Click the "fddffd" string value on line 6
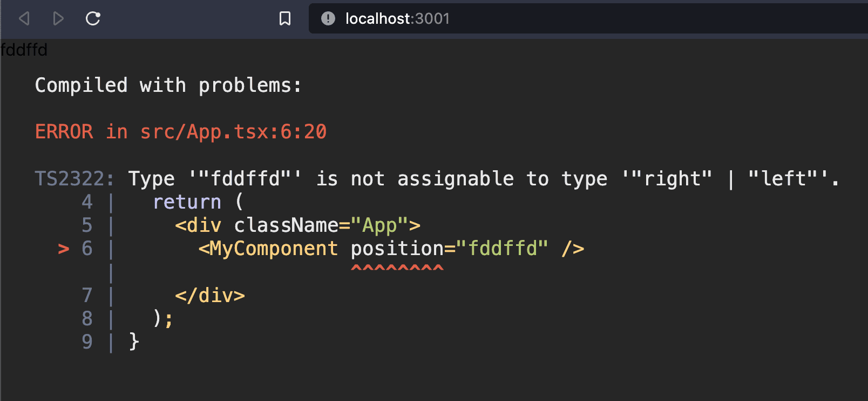Image resolution: width=868 pixels, height=401 pixels. tap(503, 249)
